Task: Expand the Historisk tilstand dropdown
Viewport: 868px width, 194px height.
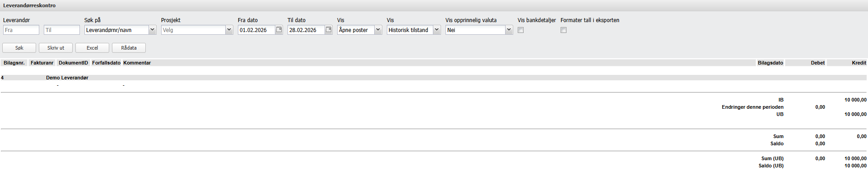Action: click(436, 30)
